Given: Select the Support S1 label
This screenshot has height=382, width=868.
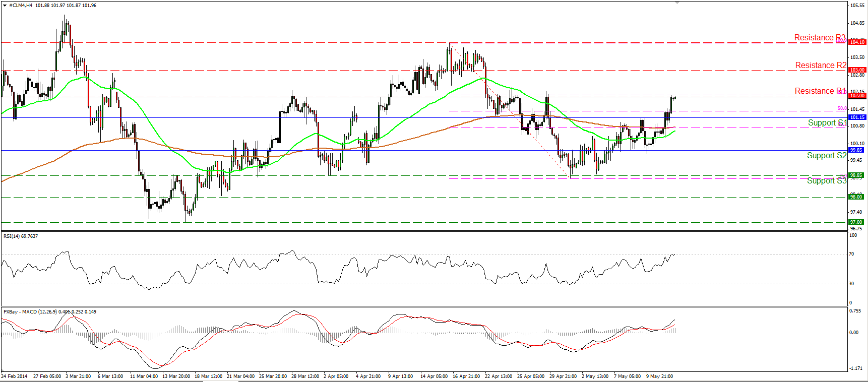Looking at the screenshot, I should pyautogui.click(x=827, y=123).
